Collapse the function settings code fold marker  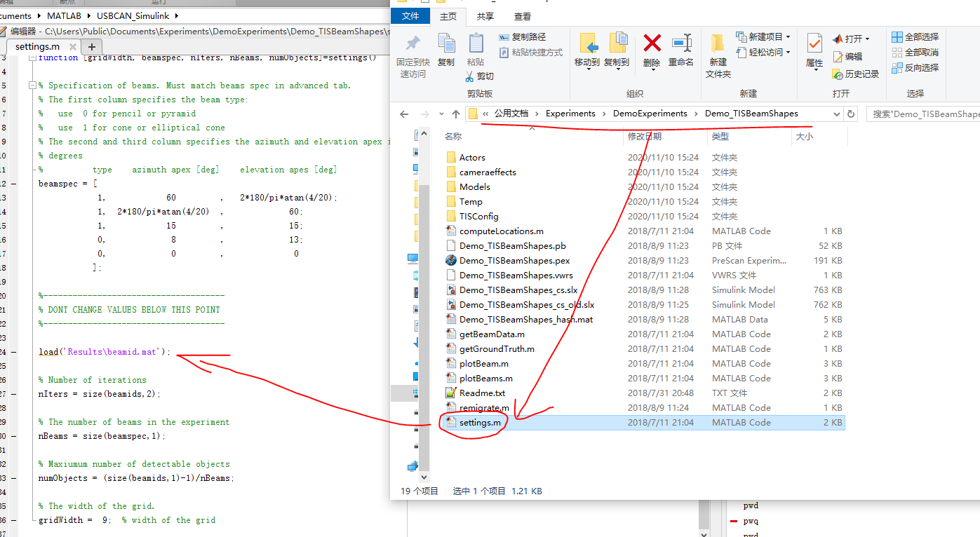(x=32, y=58)
